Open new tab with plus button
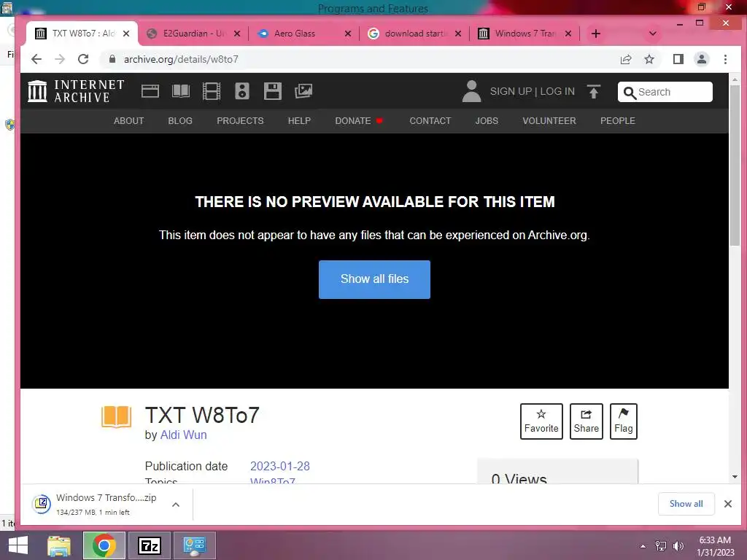 point(595,34)
